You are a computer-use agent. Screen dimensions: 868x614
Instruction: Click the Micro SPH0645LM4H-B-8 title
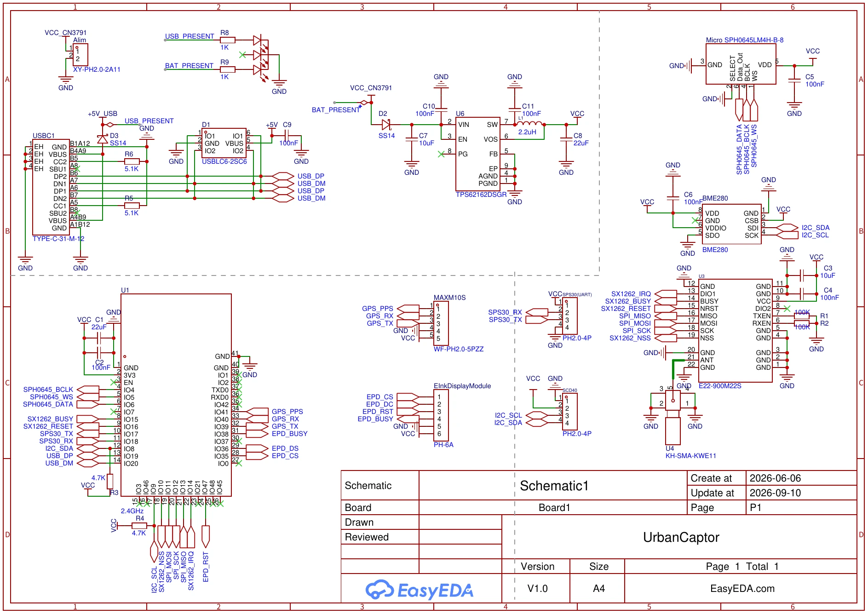coord(745,40)
